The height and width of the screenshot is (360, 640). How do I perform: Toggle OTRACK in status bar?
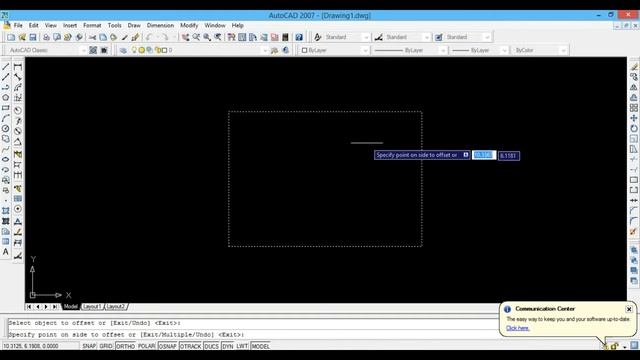(x=191, y=346)
